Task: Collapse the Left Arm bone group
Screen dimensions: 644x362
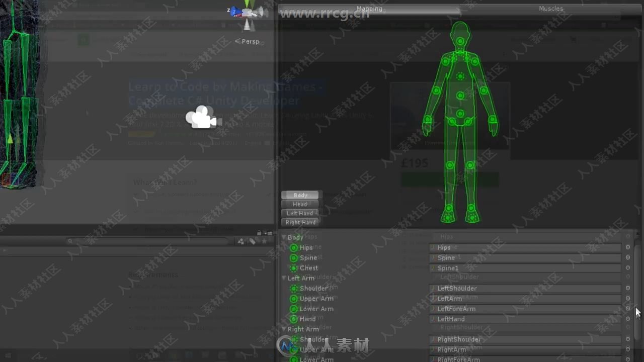Action: coord(284,278)
